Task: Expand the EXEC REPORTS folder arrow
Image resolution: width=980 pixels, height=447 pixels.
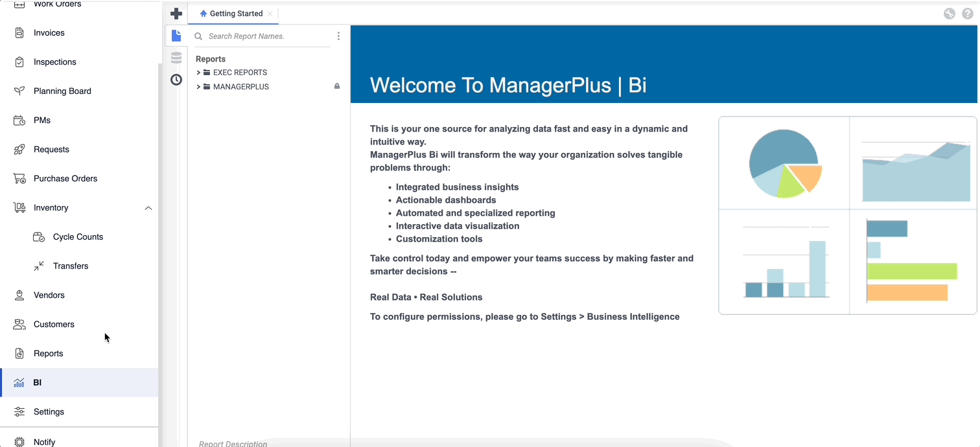Action: [198, 73]
